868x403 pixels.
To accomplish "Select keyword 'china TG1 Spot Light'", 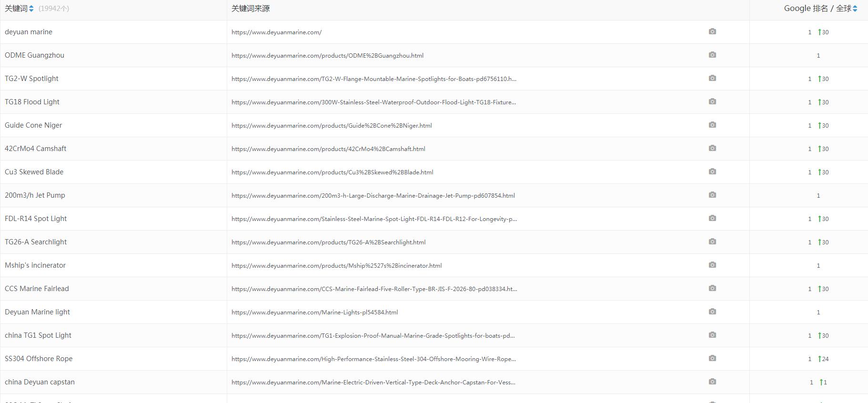I will 38,335.
